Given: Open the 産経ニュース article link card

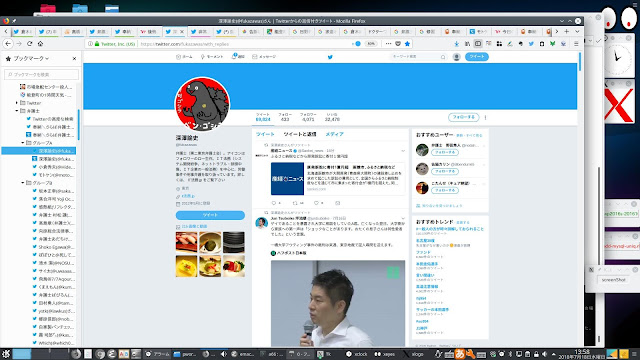Looking at the screenshot, I should coord(338,178).
